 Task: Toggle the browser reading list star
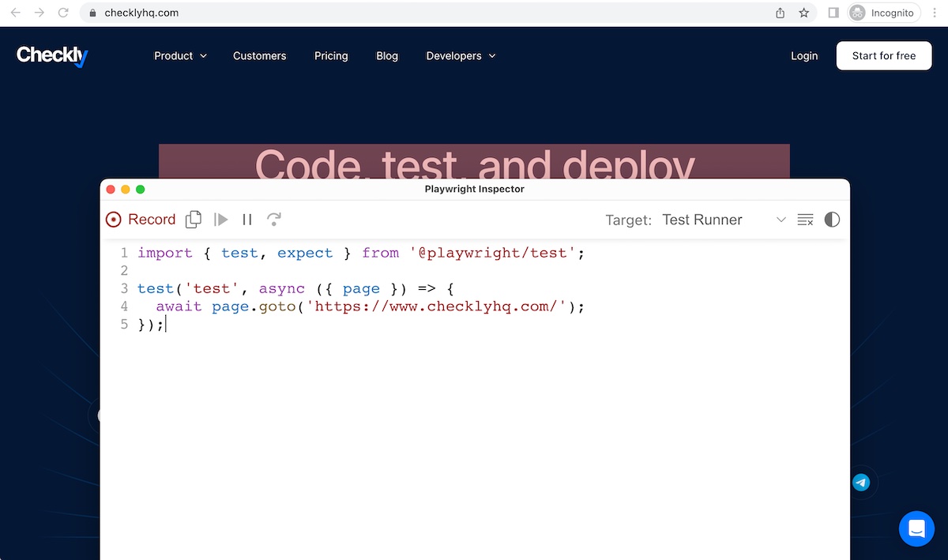pos(803,13)
